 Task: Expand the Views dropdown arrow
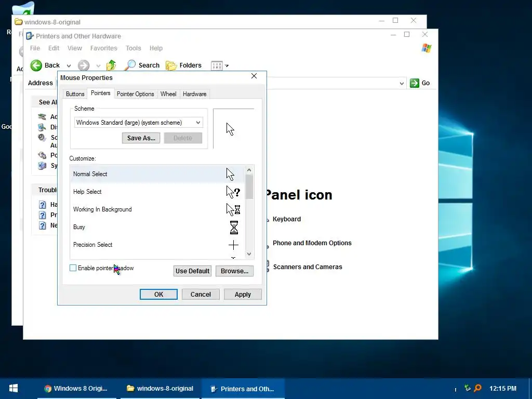(227, 66)
